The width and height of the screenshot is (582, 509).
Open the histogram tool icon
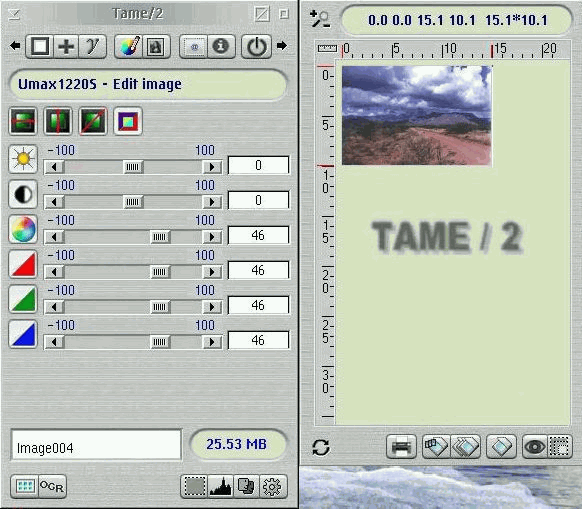pos(221,486)
